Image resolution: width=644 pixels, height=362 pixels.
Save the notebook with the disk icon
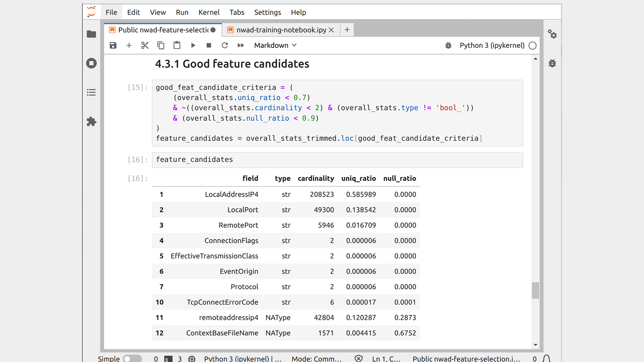113,45
